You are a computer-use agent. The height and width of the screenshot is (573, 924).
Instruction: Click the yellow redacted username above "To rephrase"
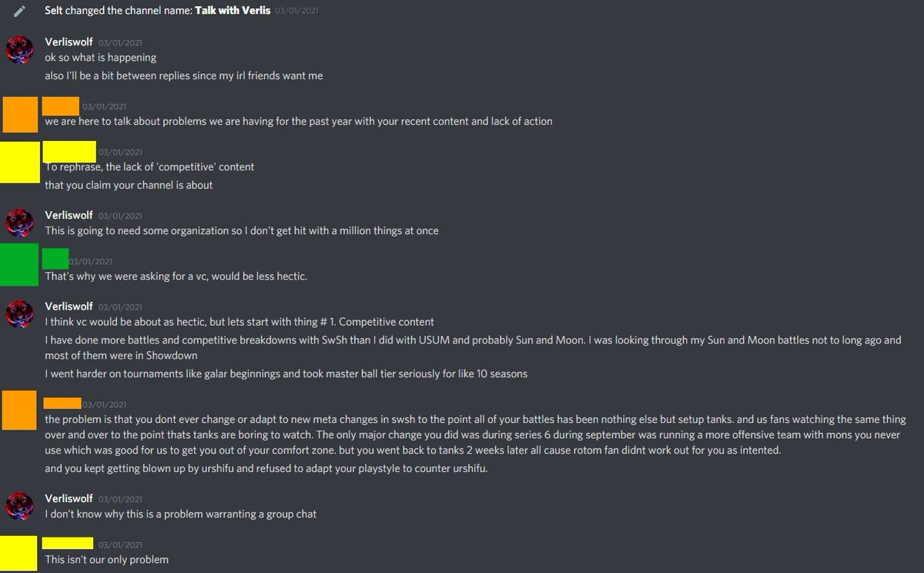(x=69, y=152)
